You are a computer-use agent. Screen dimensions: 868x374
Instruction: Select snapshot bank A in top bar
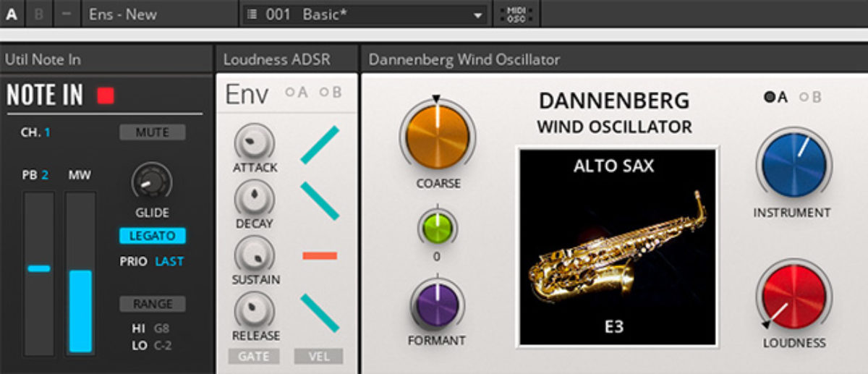pos(12,14)
